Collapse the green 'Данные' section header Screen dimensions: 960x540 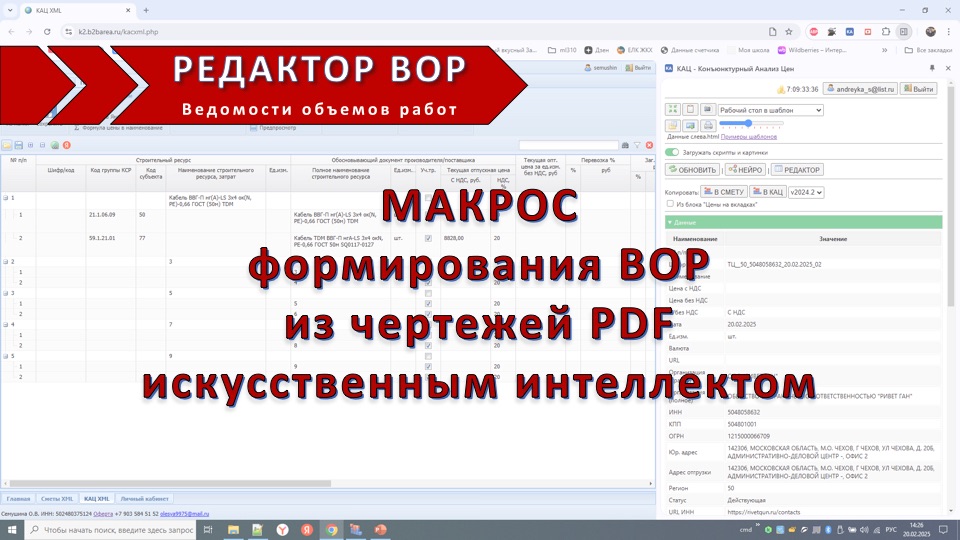click(803, 222)
